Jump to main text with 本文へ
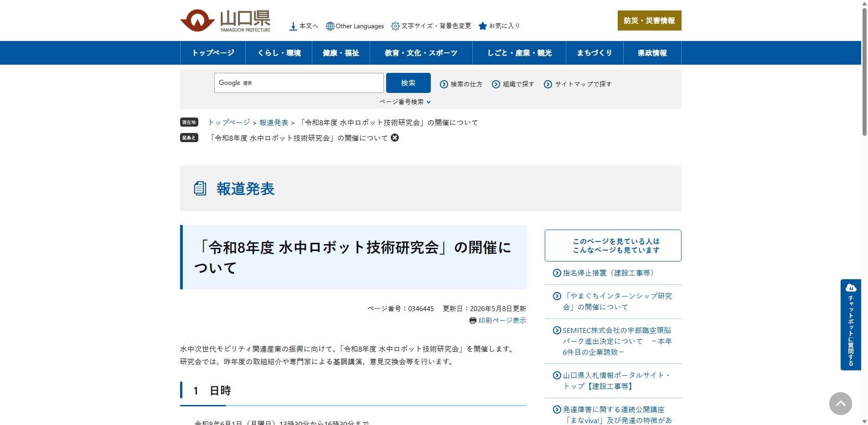Image resolution: width=868 pixels, height=425 pixels. [x=304, y=26]
